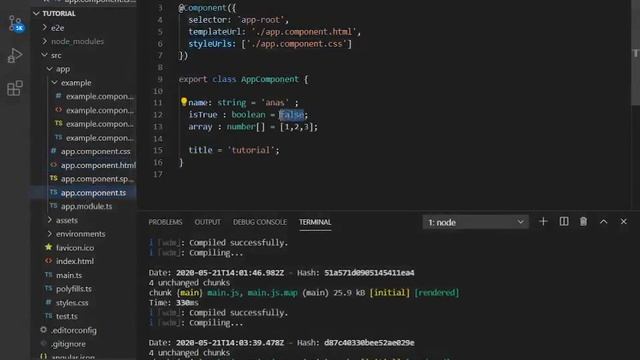The height and width of the screenshot is (360, 640).
Task: Click 'tutorial' string on line 15
Action: pyautogui.click(x=251, y=150)
